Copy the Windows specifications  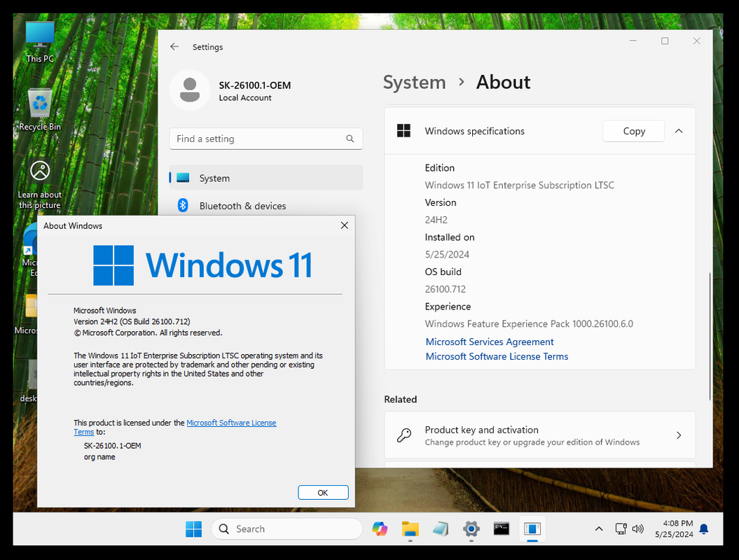[x=633, y=131]
